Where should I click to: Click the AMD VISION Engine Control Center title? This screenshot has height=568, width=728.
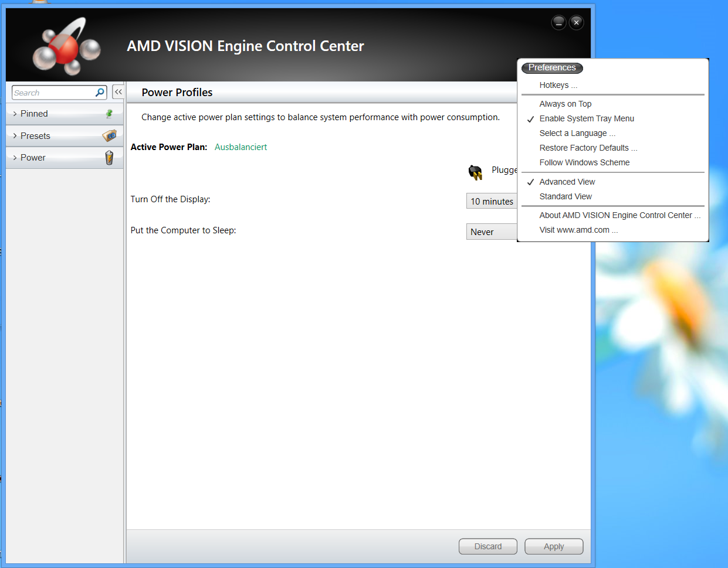245,46
